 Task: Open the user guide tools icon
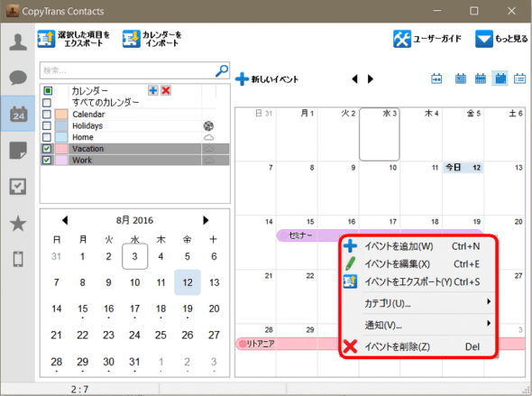(402, 39)
